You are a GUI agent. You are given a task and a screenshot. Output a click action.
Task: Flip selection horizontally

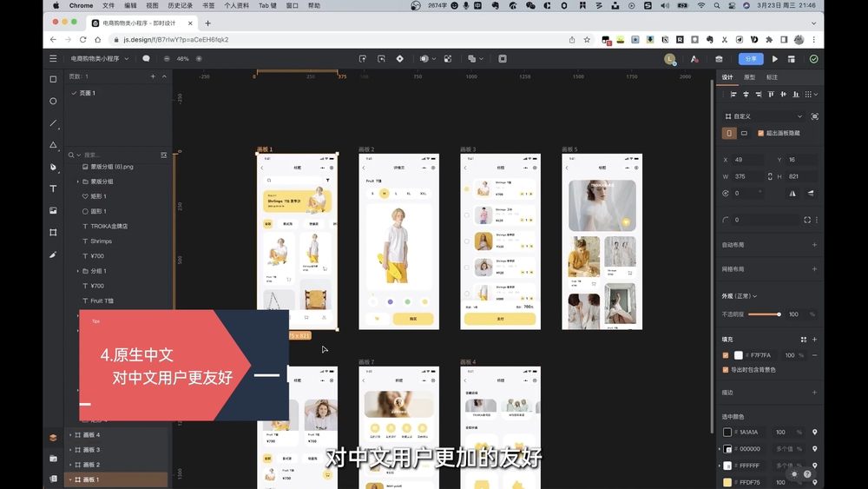pyautogui.click(x=792, y=194)
